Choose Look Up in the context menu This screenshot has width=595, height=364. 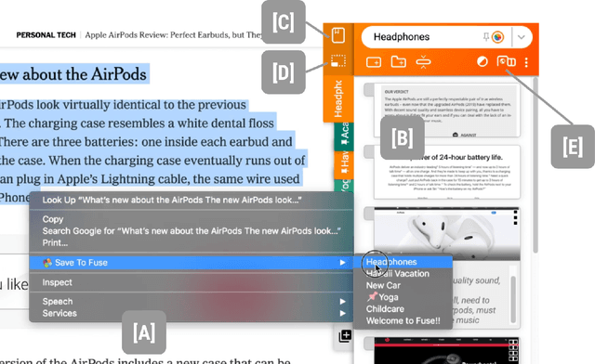[172, 201]
